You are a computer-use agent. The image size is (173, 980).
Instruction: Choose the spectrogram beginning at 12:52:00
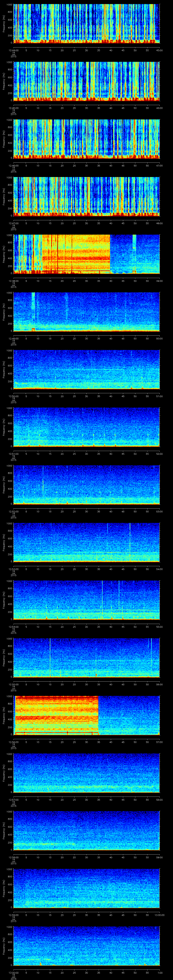point(87,485)
